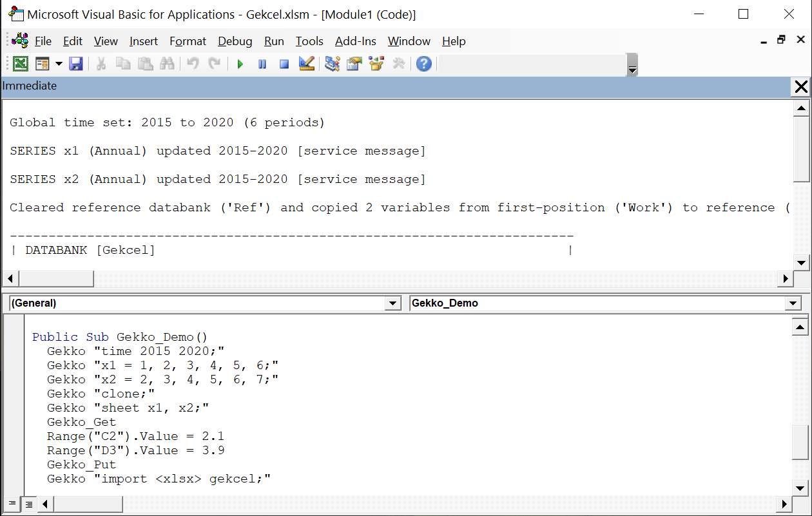Image resolution: width=812 pixels, height=516 pixels.
Task: Open the Format menu
Action: tap(188, 41)
